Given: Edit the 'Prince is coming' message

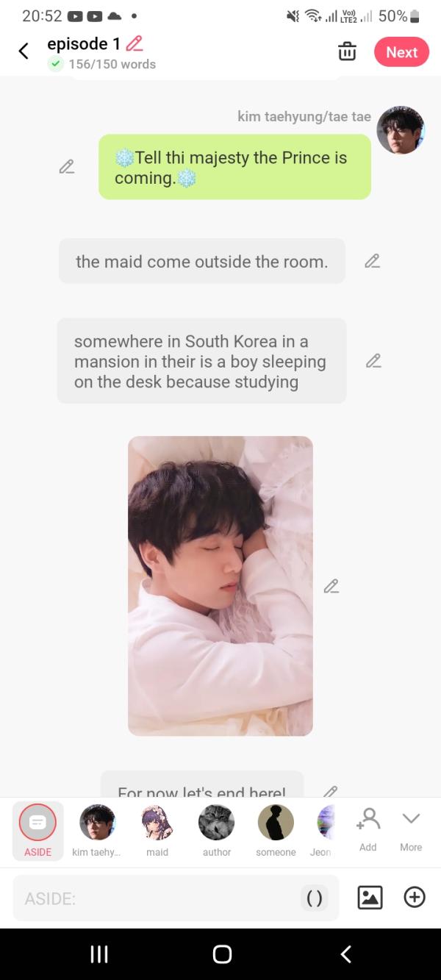Looking at the screenshot, I should [x=67, y=167].
